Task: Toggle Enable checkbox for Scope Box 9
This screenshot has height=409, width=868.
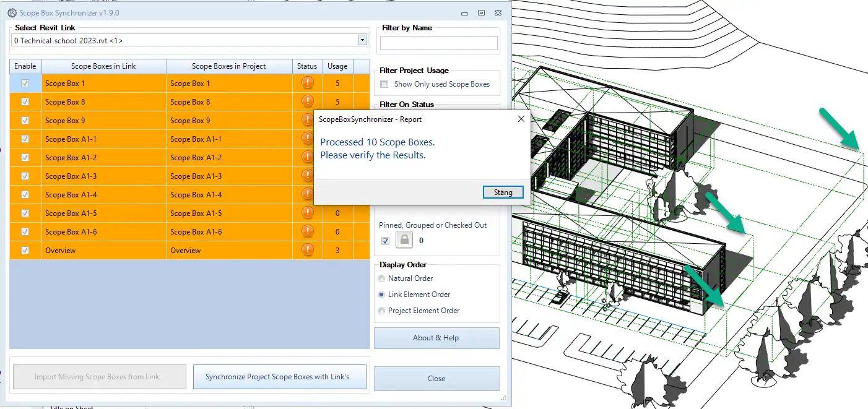Action: (25, 120)
